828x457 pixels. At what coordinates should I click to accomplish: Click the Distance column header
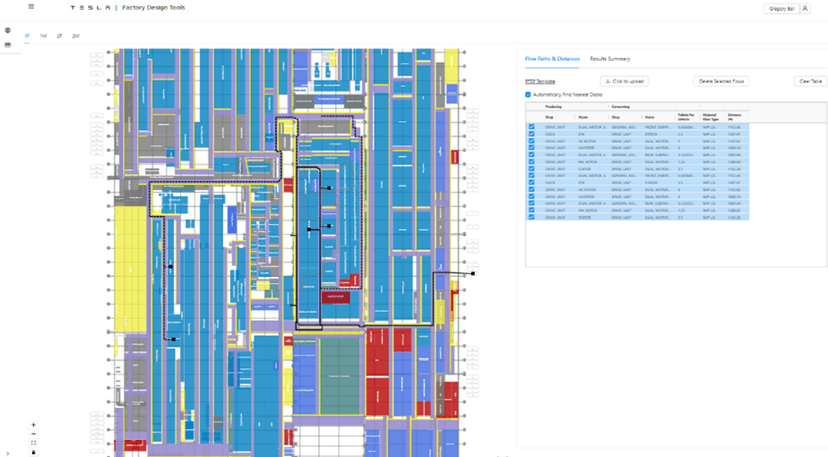click(x=735, y=117)
